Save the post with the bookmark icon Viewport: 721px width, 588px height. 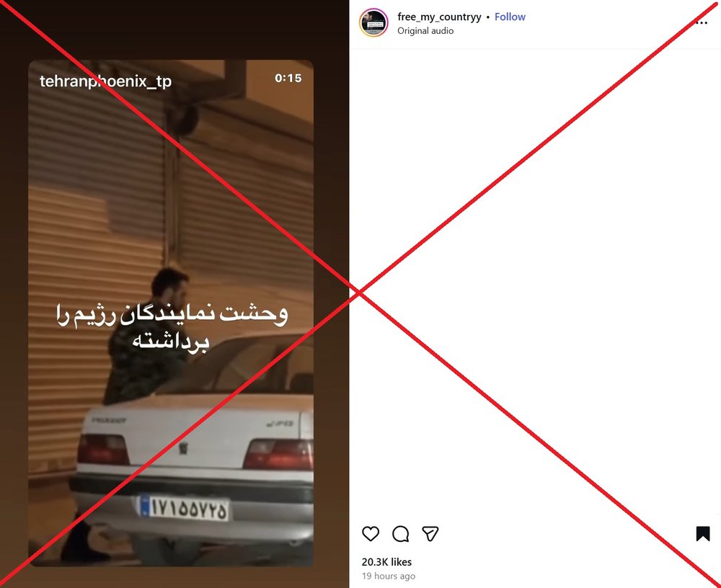(702, 534)
